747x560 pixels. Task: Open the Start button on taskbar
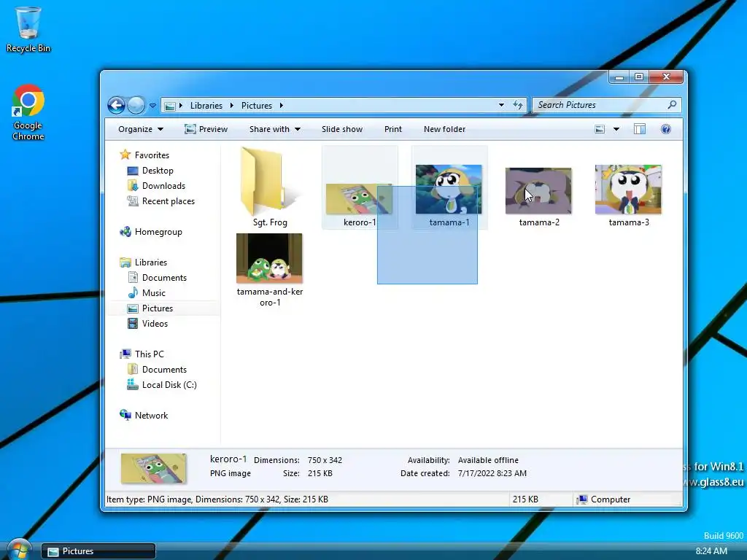[19, 551]
